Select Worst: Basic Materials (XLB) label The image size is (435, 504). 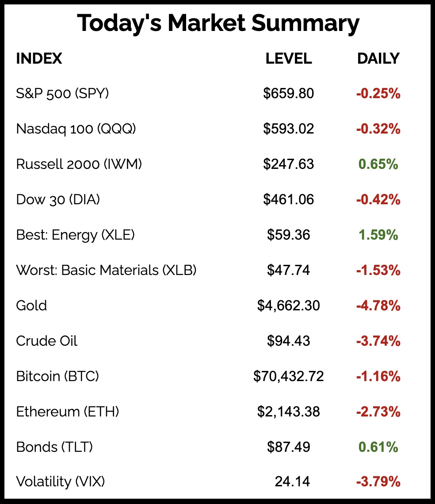pyautogui.click(x=106, y=270)
